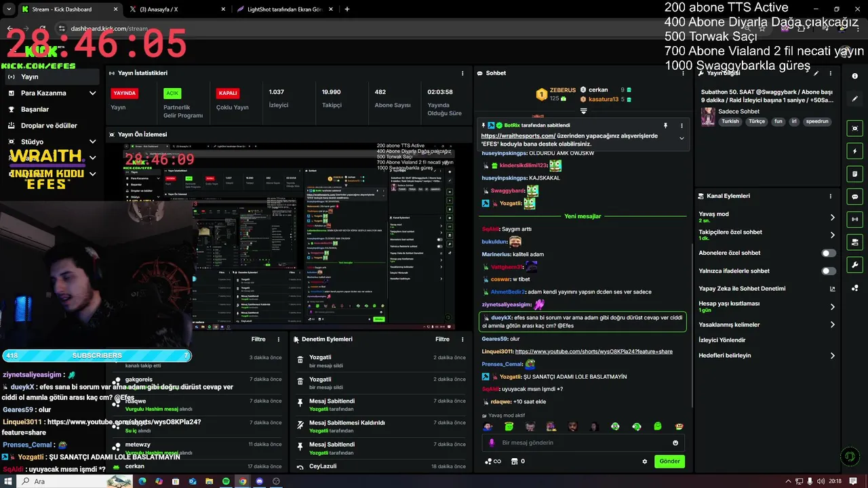Image resolution: width=868 pixels, height=488 pixels.
Task: Click the broadcast signal icon in right sidebar
Action: click(855, 219)
